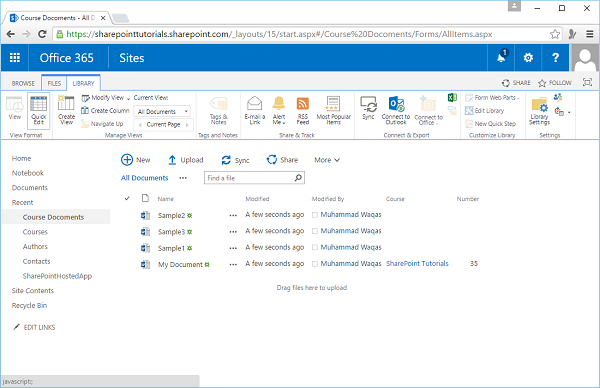
Task: Switch to the FILES ribbon tab
Action: 54,83
